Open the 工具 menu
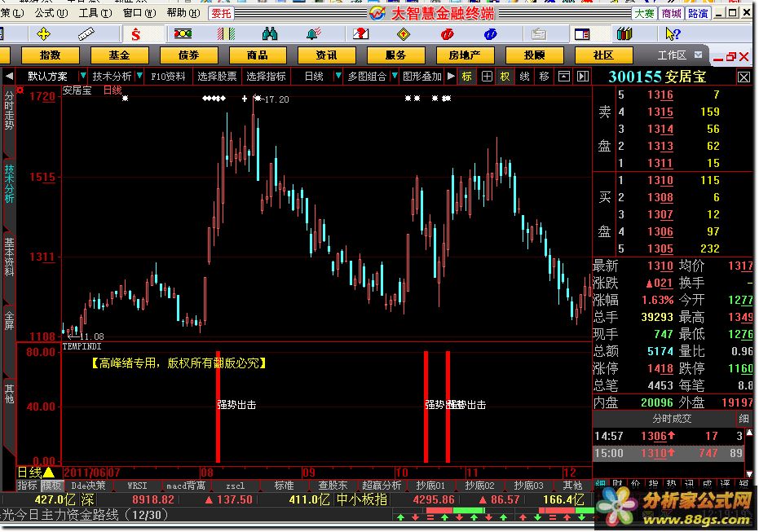 (x=95, y=13)
